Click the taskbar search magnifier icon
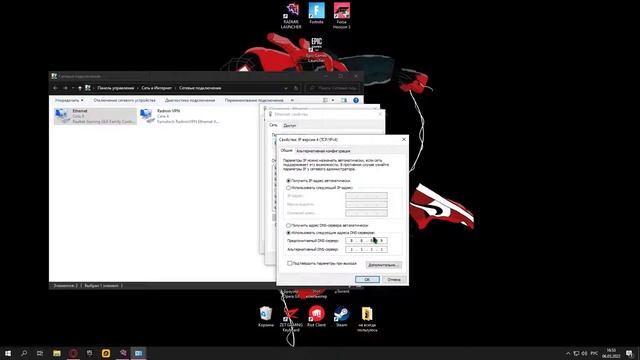640x360 pixels. point(24,353)
